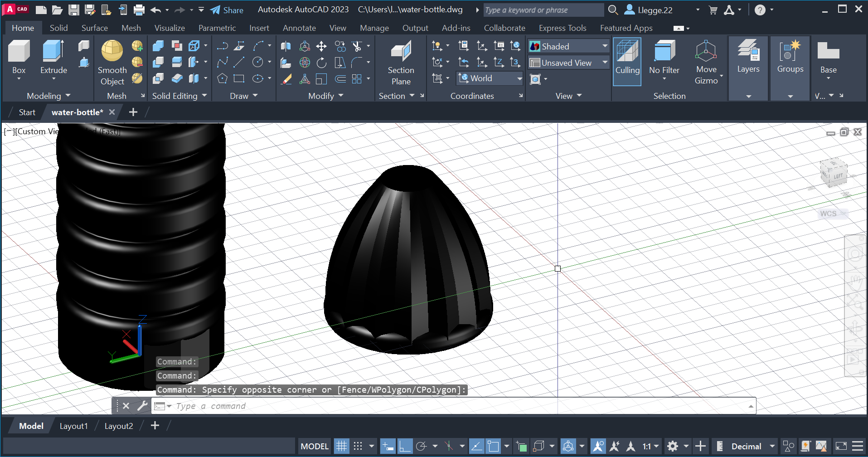This screenshot has height=457, width=868.
Task: Click the Smooth Object mesh tool
Action: click(112, 62)
